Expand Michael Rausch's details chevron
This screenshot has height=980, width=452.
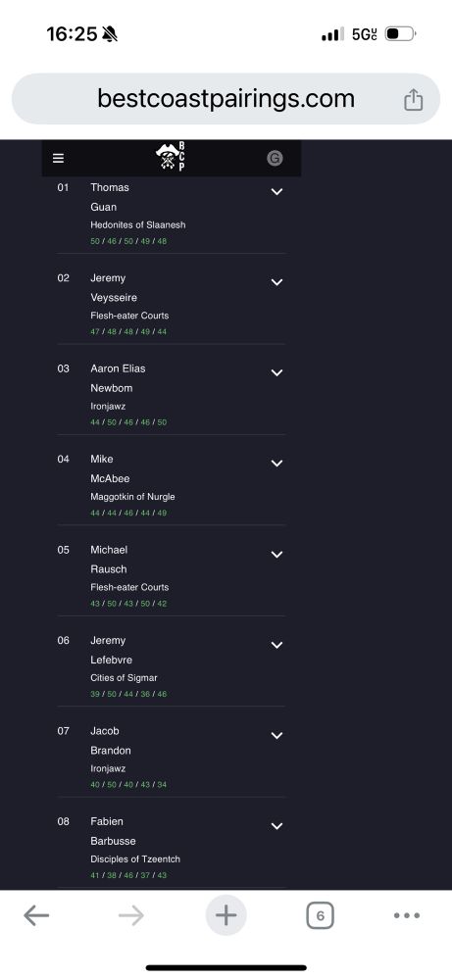(276, 555)
